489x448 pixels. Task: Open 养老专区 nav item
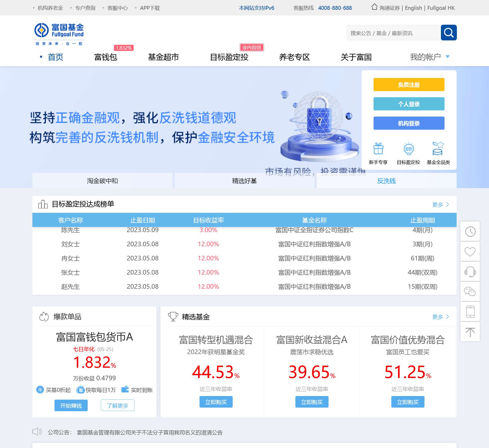(x=294, y=57)
